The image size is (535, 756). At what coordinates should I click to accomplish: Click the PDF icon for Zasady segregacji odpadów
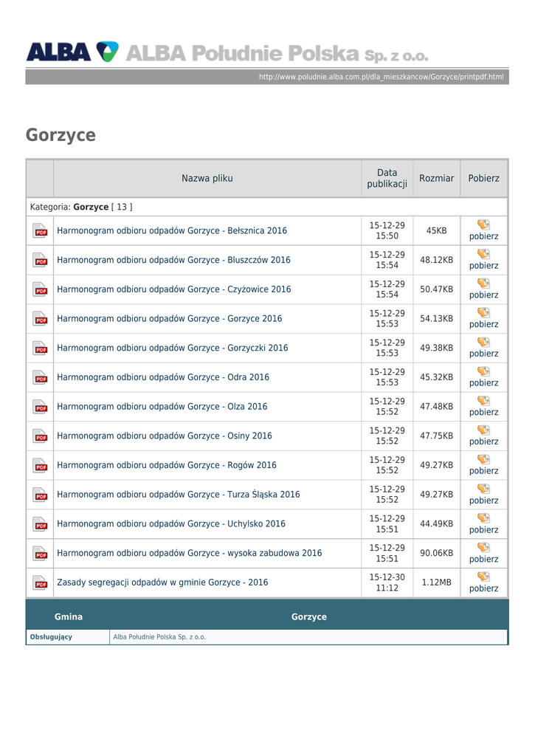click(40, 583)
